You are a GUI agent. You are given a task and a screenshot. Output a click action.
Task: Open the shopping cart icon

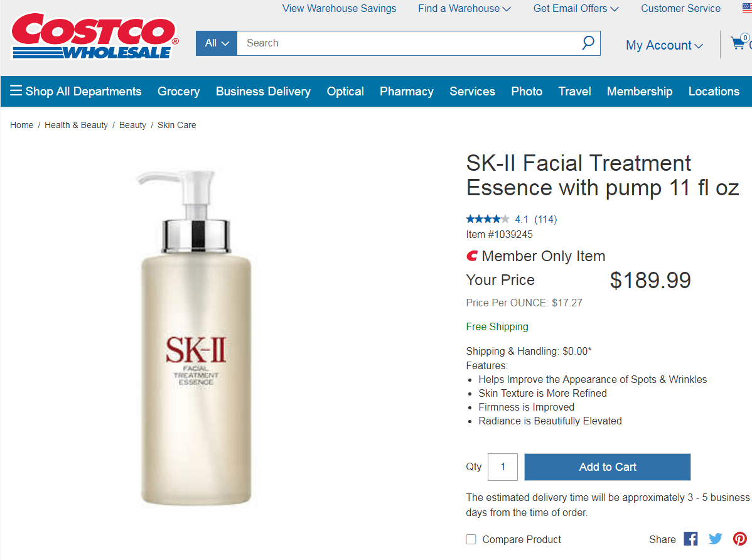(x=739, y=43)
